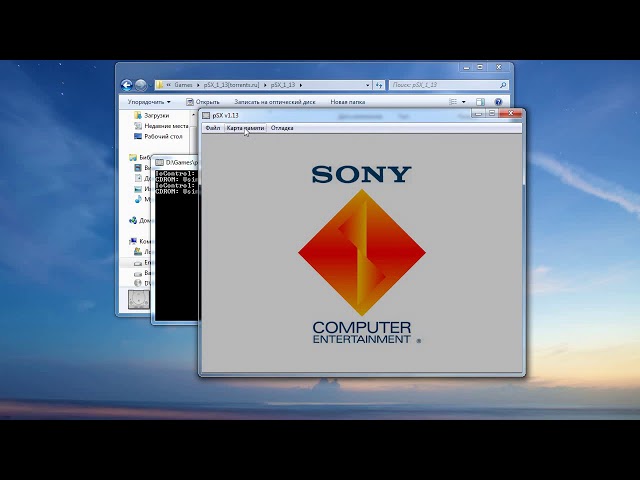640x480 pixels.
Task: Select Недавние места in Explorer sidebar
Action: (161, 126)
